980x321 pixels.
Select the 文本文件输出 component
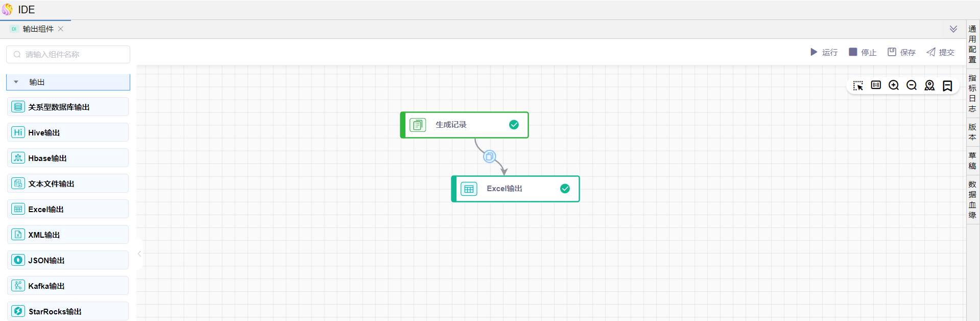(68, 184)
